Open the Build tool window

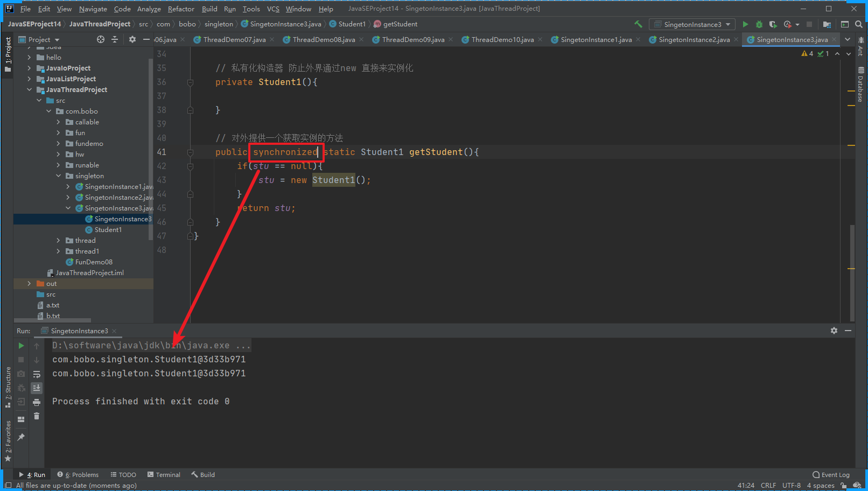(203, 475)
